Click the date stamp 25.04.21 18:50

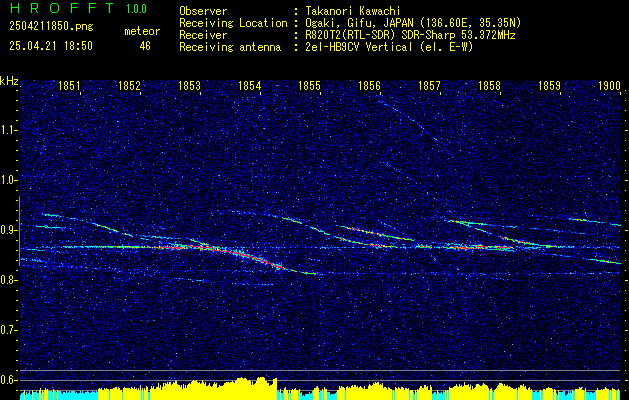[x=51, y=46]
